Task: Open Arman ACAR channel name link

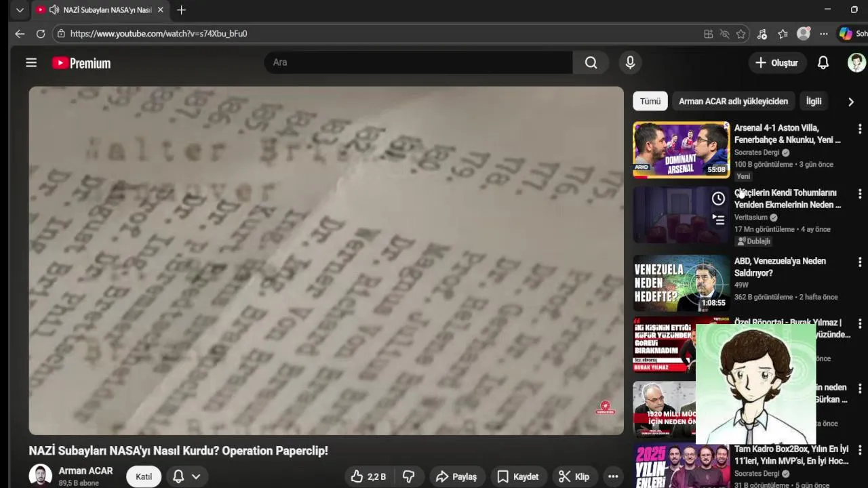Action: point(85,470)
